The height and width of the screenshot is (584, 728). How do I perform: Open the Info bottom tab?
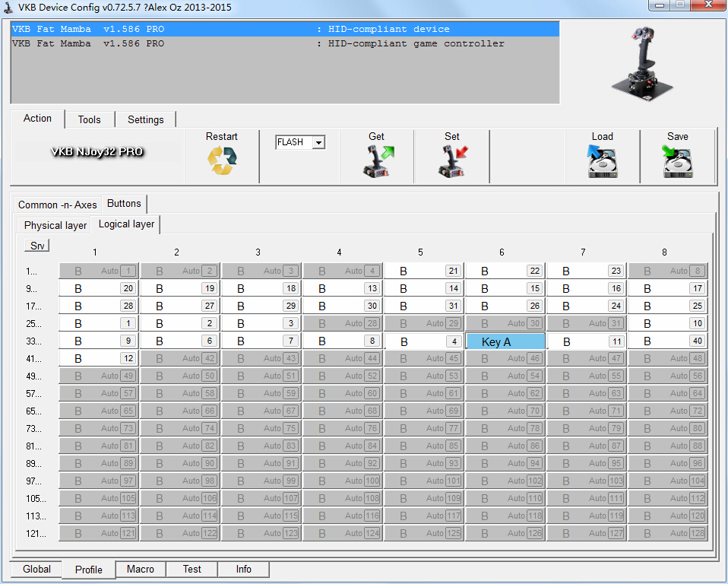[243, 569]
